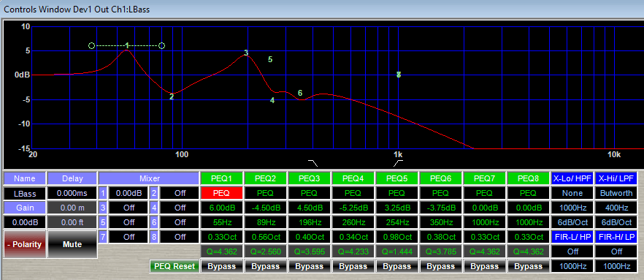Grab the left bandwidth handle of node 1
Viewport: 644px width, 280px height.
click(91, 45)
